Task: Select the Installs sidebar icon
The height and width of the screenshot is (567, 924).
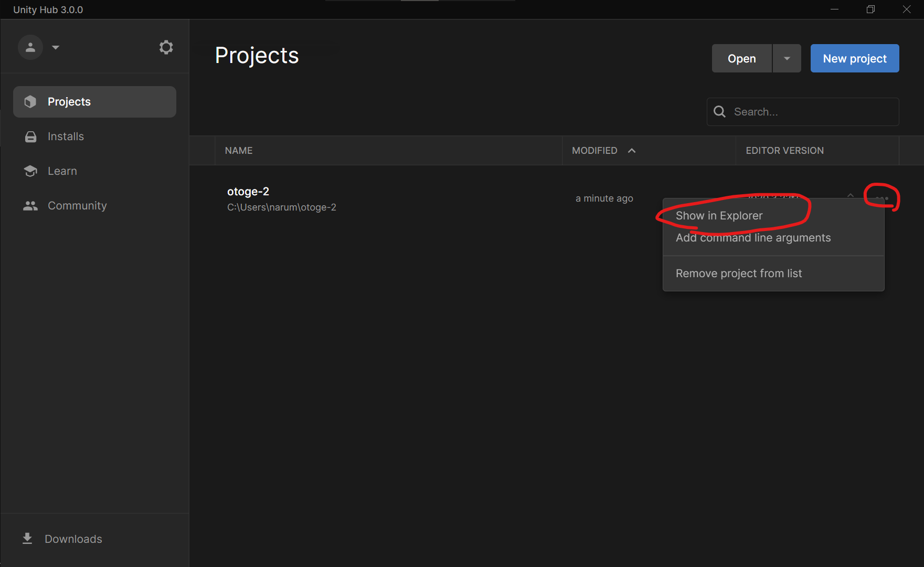Action: 30,136
